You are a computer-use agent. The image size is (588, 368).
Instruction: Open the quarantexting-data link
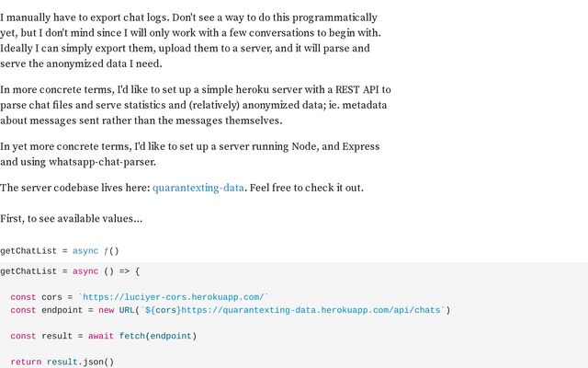coord(198,188)
